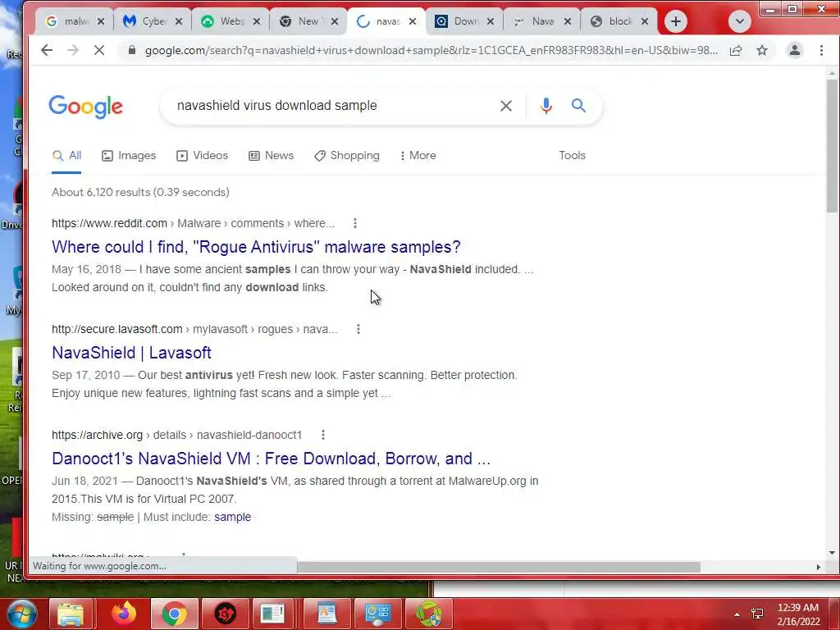Launch Firefox from the taskbar
Viewport: 840px width, 630px height.
[124, 614]
